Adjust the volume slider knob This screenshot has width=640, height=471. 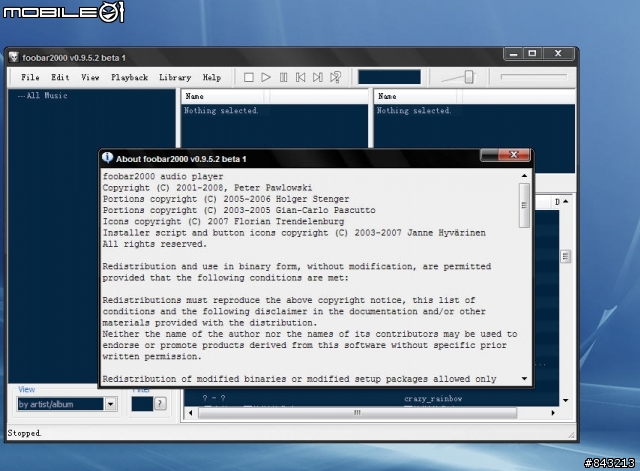469,77
